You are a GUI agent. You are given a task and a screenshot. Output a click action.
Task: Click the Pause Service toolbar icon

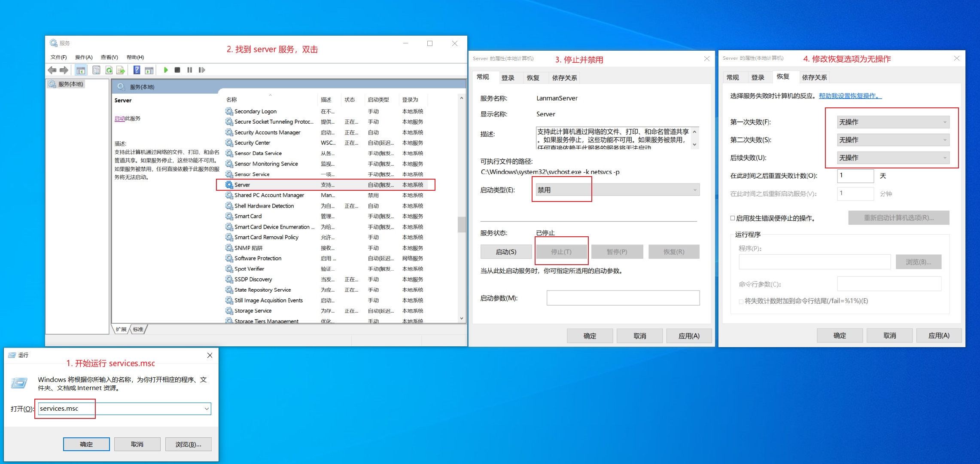pos(189,70)
